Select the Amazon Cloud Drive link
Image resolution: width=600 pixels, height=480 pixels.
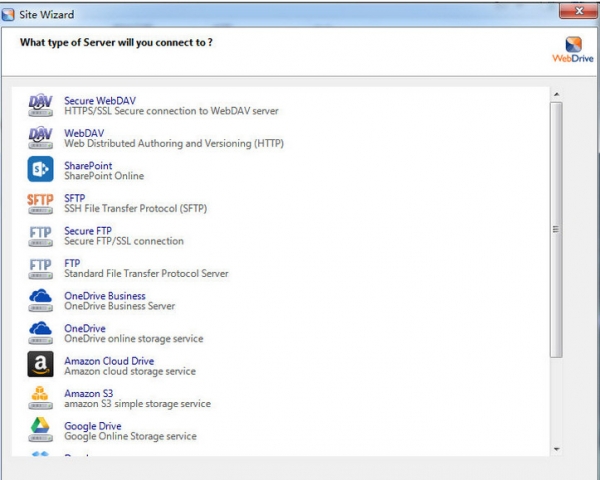tap(109, 361)
